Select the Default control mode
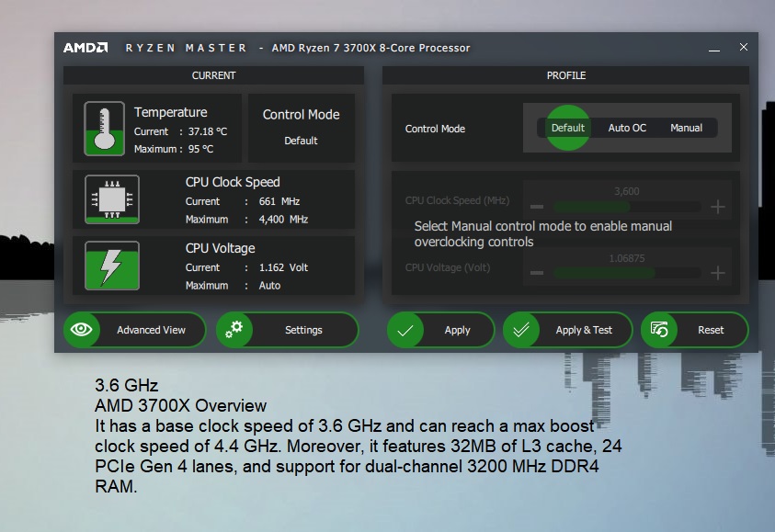 point(568,128)
